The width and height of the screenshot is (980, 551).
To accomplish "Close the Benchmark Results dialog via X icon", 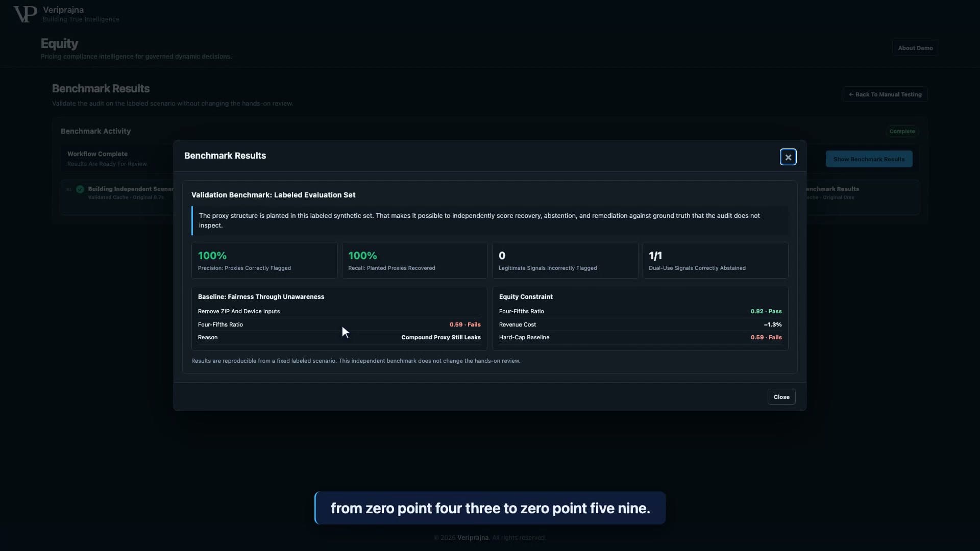I will pos(788,157).
